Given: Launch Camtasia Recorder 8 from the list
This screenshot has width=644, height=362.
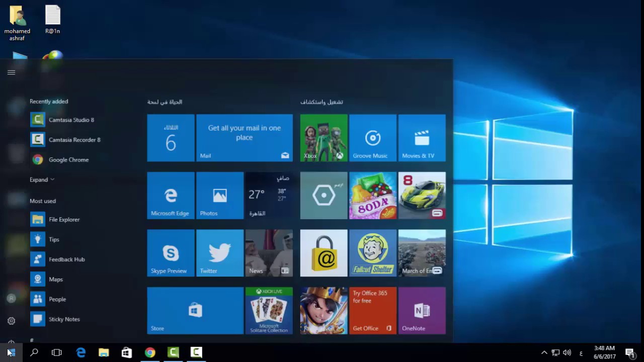Looking at the screenshot, I should (x=75, y=140).
